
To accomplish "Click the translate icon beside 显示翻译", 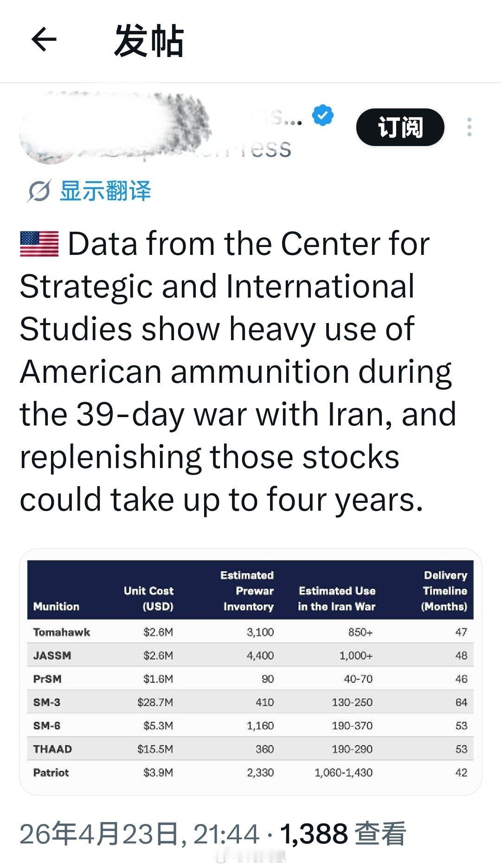I will coord(38,191).
